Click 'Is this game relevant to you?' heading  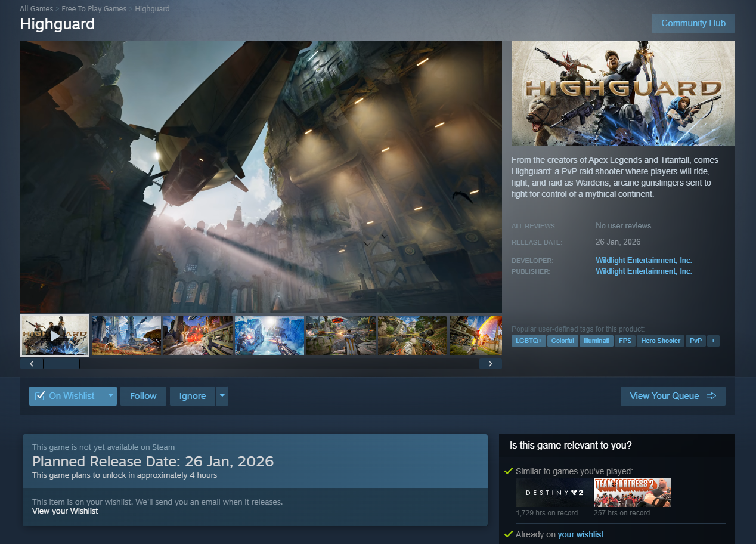tap(571, 446)
